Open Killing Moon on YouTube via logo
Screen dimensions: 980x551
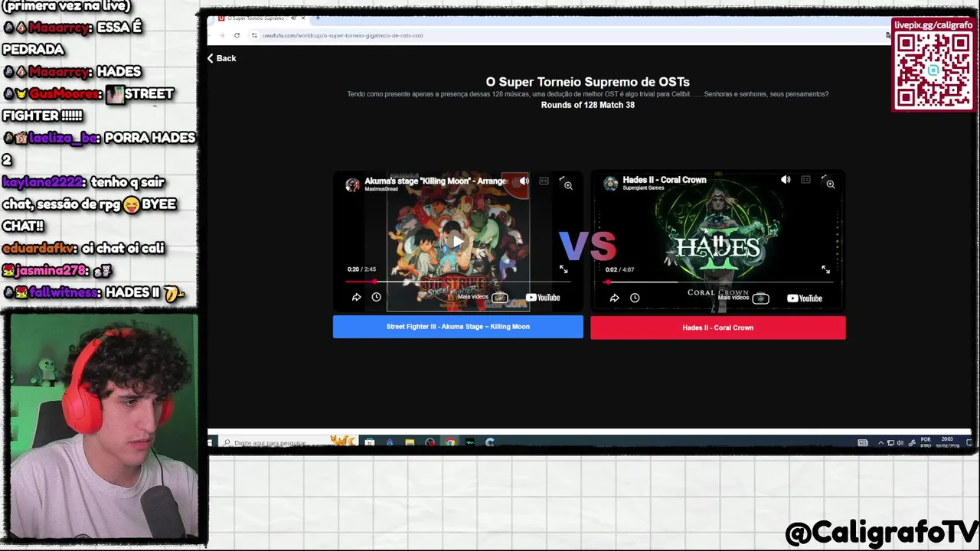(x=543, y=298)
